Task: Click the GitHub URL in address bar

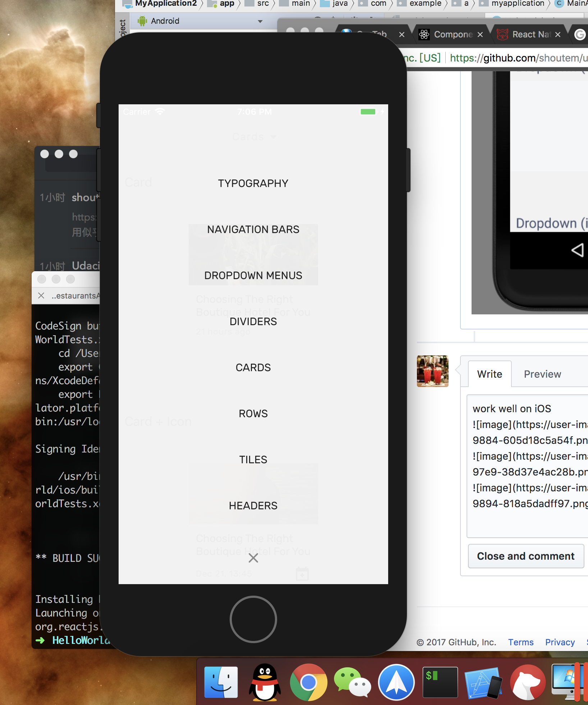Action: tap(519, 58)
